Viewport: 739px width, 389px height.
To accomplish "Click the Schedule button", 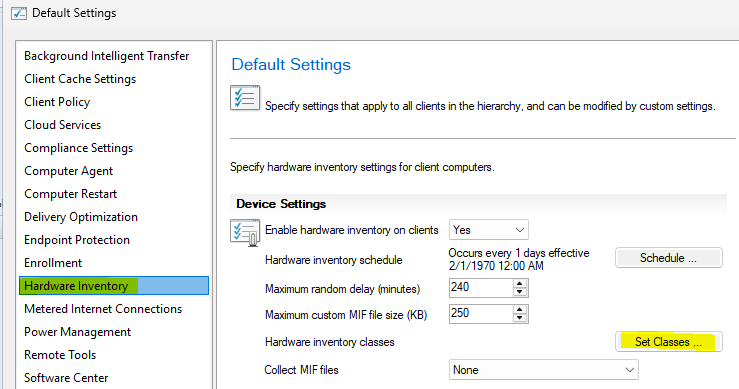I will pos(668,258).
